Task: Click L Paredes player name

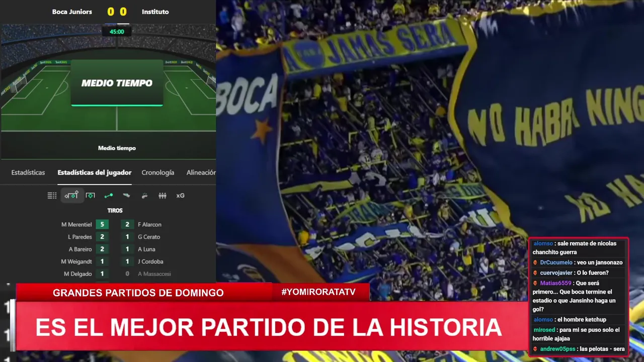Action: (x=80, y=237)
